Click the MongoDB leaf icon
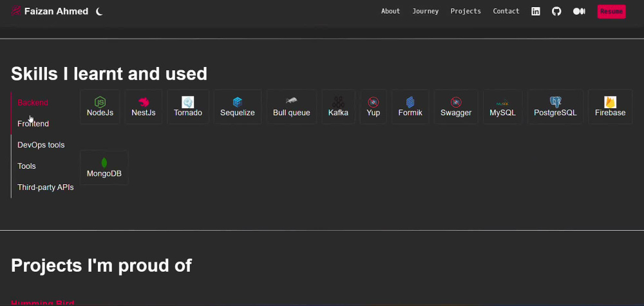 (x=104, y=162)
